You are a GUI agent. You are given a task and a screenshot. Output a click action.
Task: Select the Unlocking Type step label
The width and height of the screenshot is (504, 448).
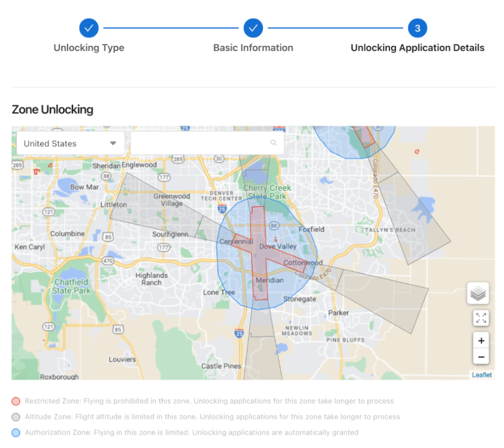pos(89,47)
